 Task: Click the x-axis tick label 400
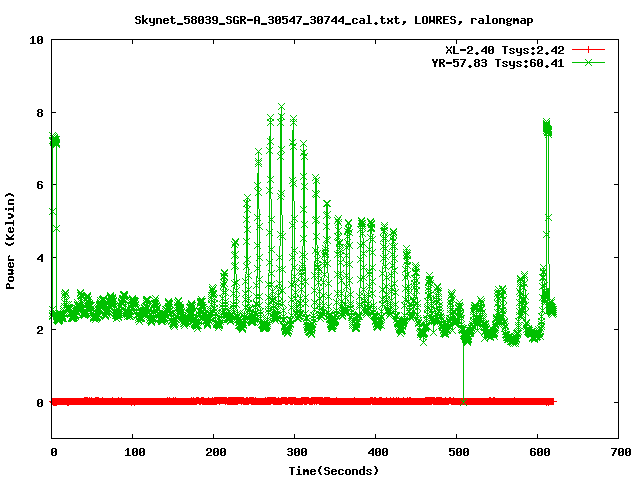[378, 452]
